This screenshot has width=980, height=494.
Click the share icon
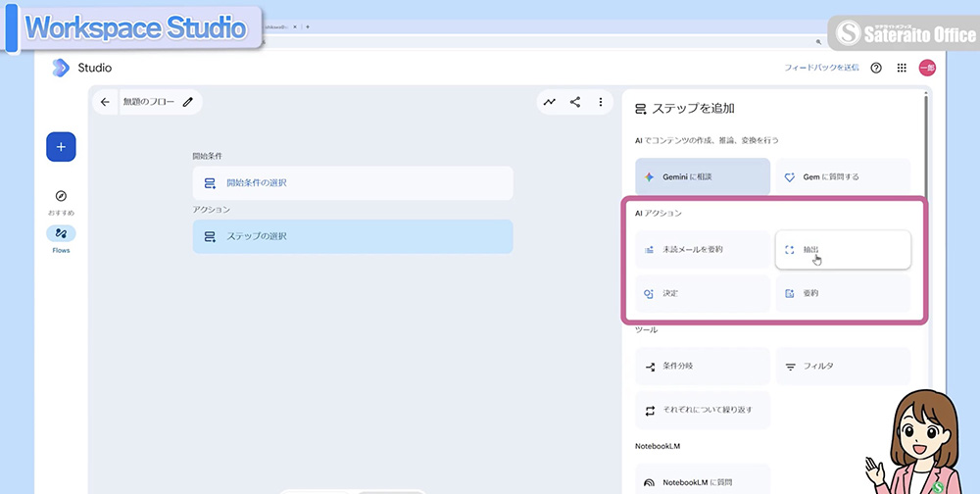click(x=575, y=102)
